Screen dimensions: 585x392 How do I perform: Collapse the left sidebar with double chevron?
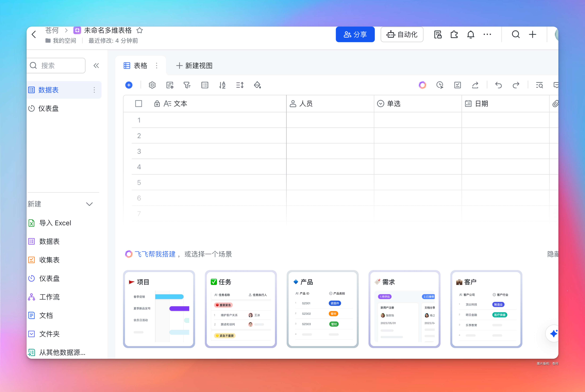pyautogui.click(x=96, y=66)
